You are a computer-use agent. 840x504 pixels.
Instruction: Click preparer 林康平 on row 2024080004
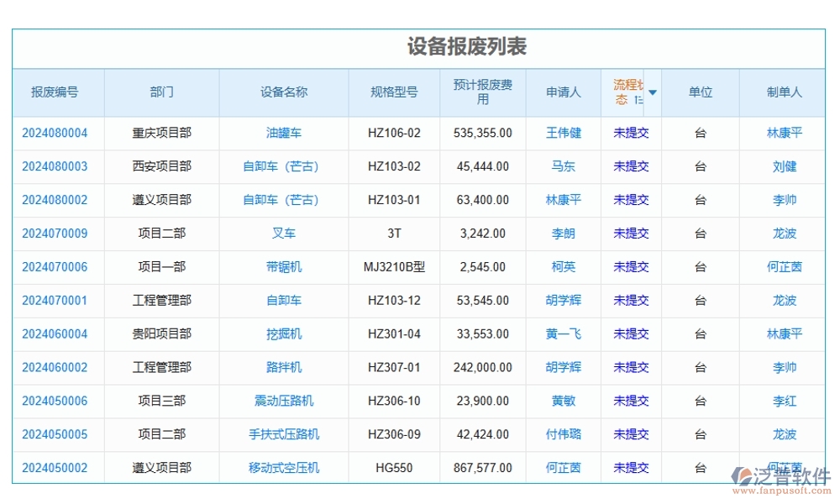click(783, 133)
